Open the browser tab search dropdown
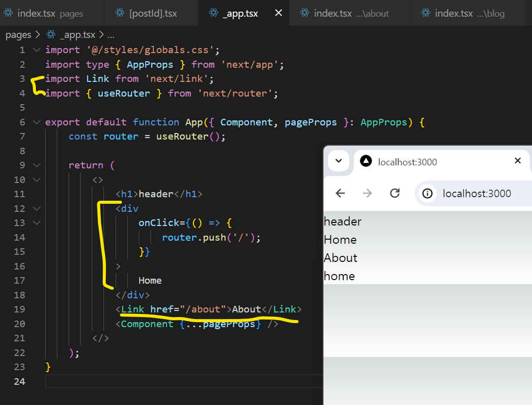The height and width of the screenshot is (405, 532). 339,161
